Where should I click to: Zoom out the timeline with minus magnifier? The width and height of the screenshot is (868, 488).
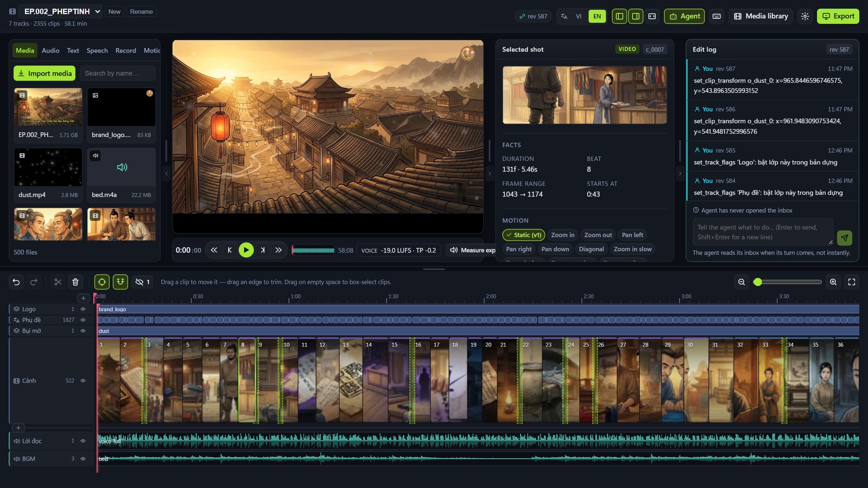[741, 282]
